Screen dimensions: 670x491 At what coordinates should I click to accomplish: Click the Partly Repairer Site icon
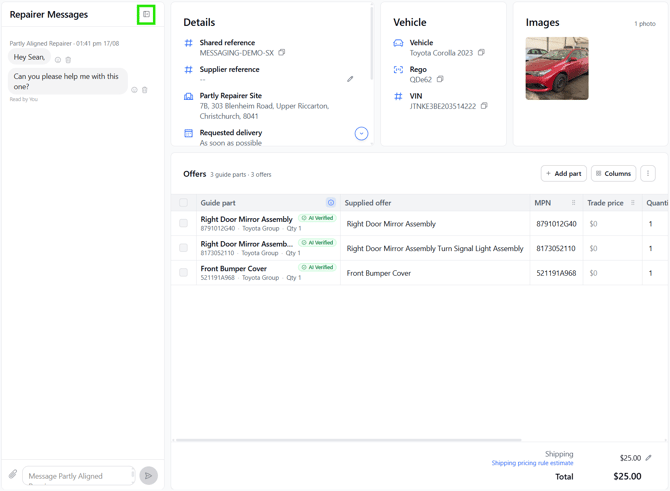pyautogui.click(x=188, y=96)
